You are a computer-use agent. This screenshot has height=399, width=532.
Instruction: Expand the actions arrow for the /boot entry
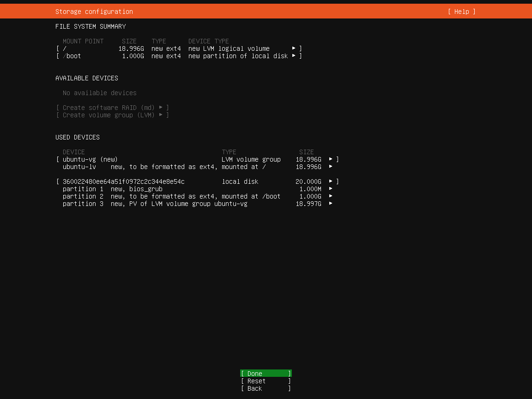click(x=294, y=56)
